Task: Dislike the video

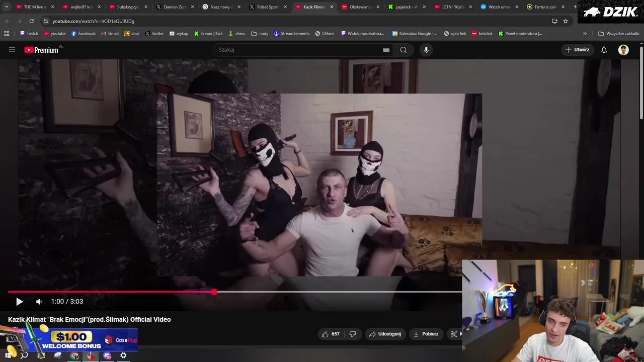Action: (x=353, y=334)
